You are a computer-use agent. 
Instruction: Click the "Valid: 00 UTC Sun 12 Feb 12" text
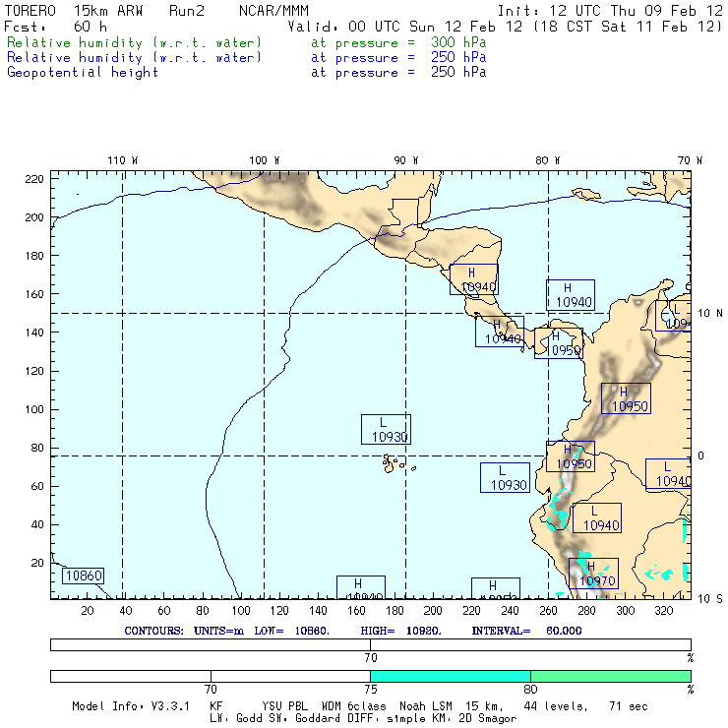(405, 27)
